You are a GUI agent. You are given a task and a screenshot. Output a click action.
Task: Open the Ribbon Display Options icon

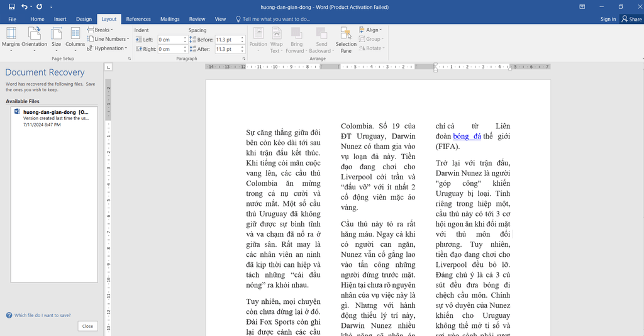coord(582,6)
